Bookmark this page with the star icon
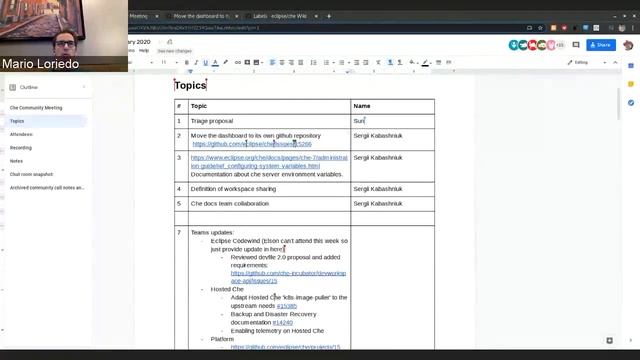Image resolution: width=640 pixels, height=360 pixels. coord(540,28)
